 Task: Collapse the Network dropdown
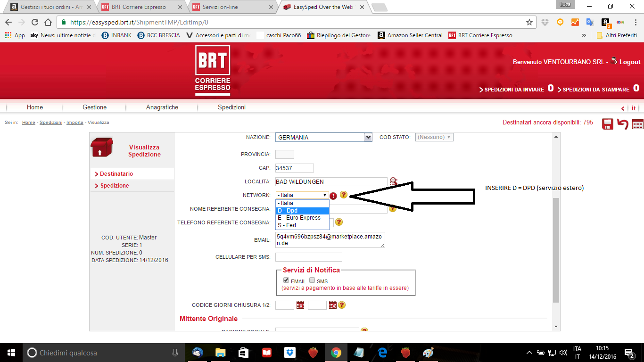(302, 195)
